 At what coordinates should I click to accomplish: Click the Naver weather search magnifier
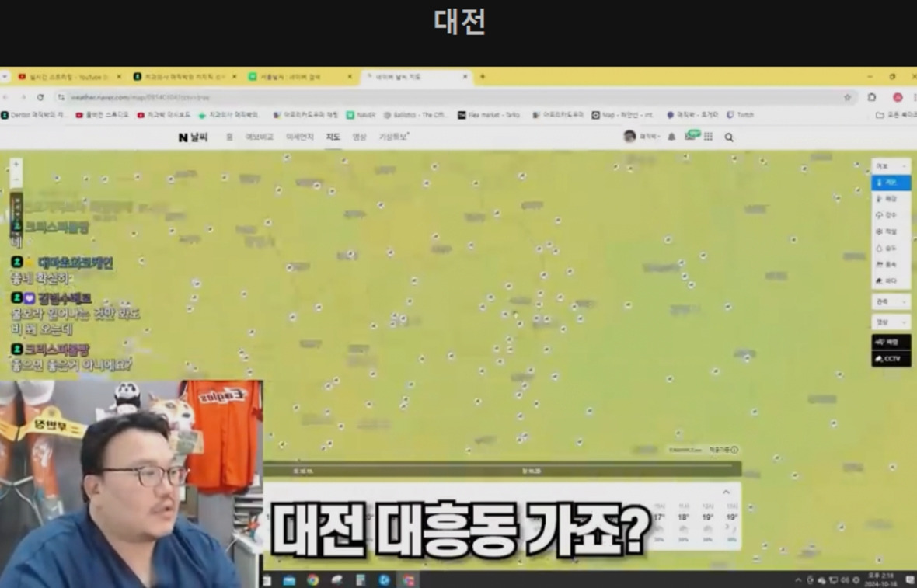(x=729, y=137)
